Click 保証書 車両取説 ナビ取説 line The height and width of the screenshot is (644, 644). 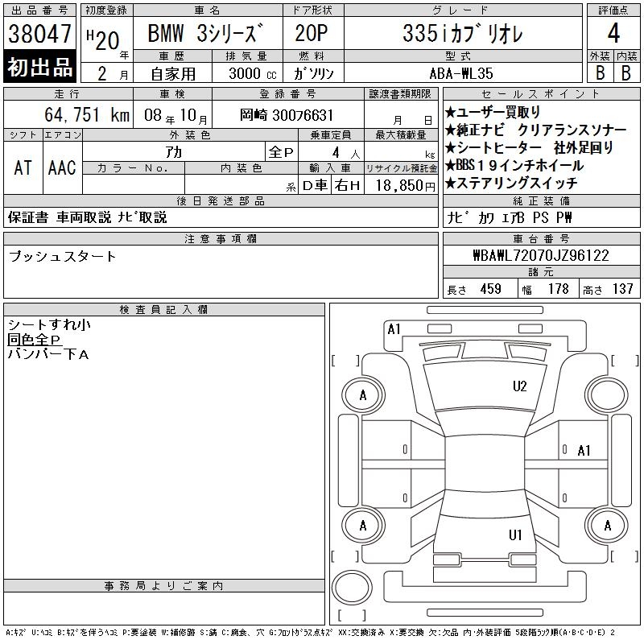tap(88, 217)
